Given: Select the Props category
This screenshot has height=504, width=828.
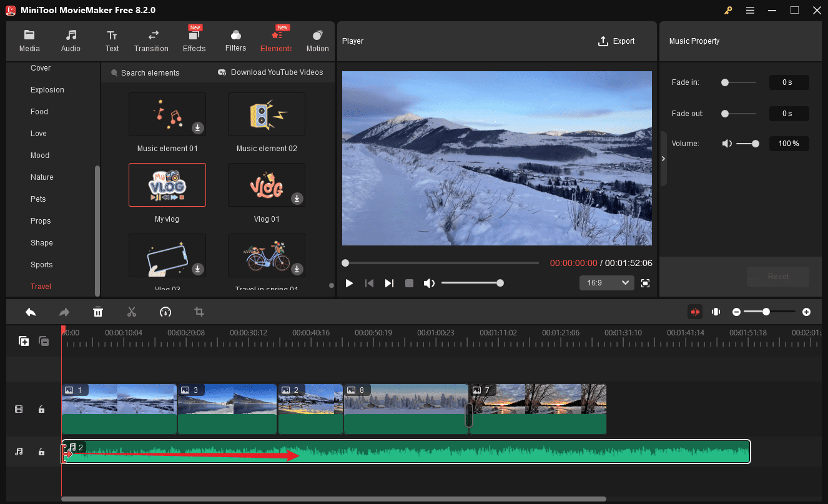Looking at the screenshot, I should 41,221.
